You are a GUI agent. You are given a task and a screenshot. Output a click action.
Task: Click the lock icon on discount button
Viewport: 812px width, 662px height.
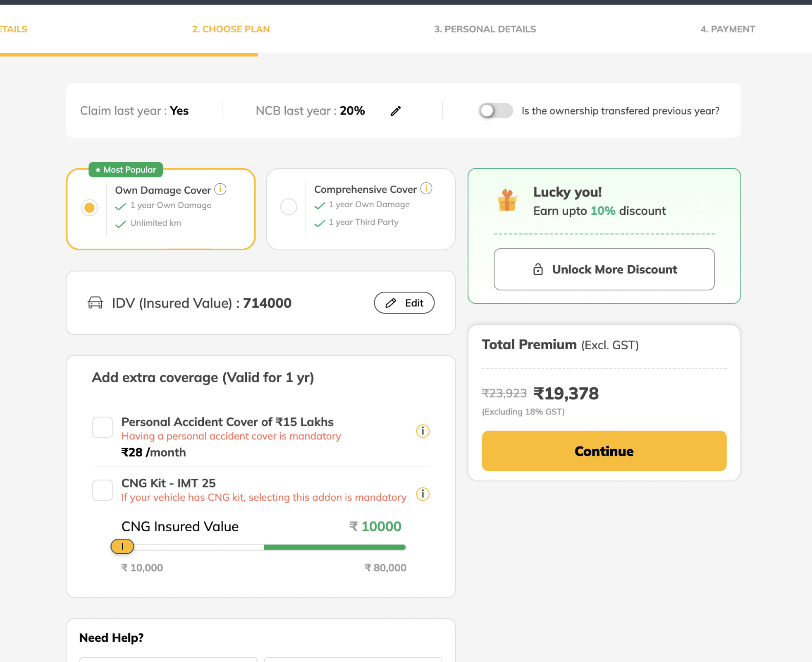pyautogui.click(x=538, y=269)
